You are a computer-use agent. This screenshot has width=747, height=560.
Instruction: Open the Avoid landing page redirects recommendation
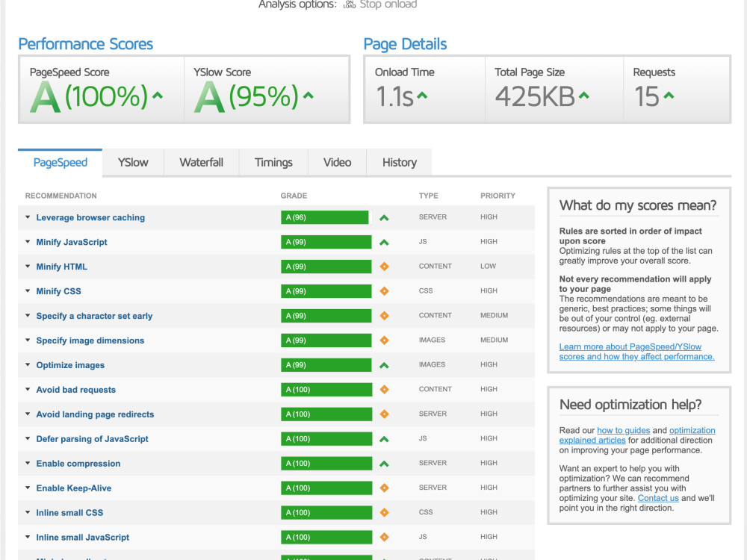click(96, 414)
